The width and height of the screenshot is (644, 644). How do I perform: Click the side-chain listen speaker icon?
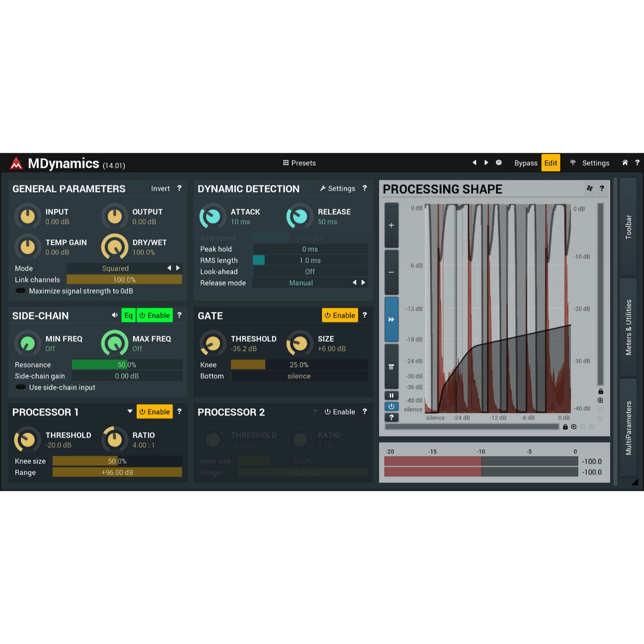[115, 315]
